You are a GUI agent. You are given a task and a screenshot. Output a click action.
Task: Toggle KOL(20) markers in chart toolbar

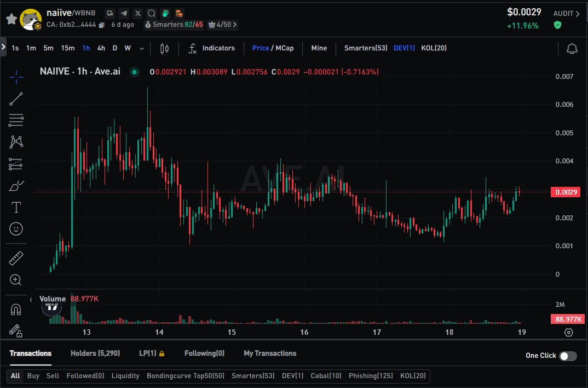coord(434,48)
